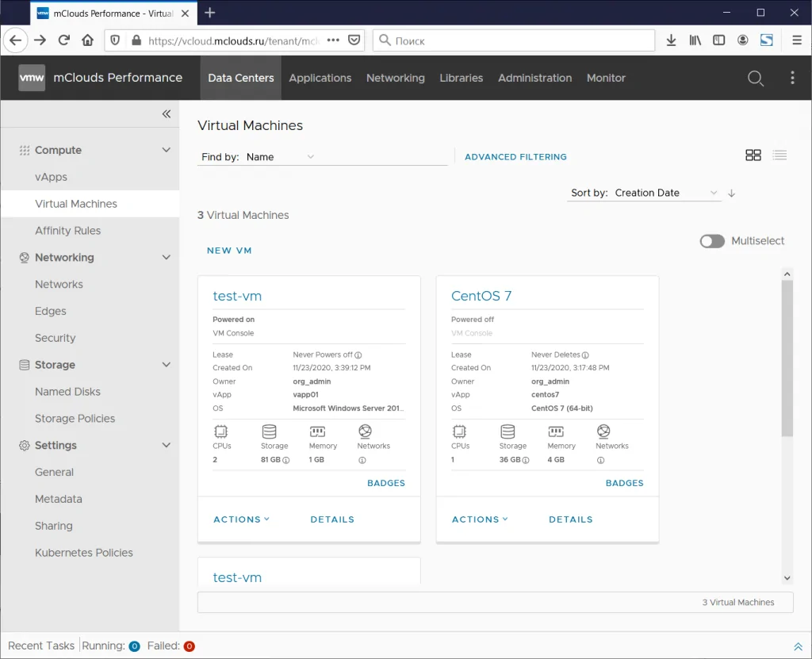Open page actions ellipsis in the address bar

tap(333, 40)
